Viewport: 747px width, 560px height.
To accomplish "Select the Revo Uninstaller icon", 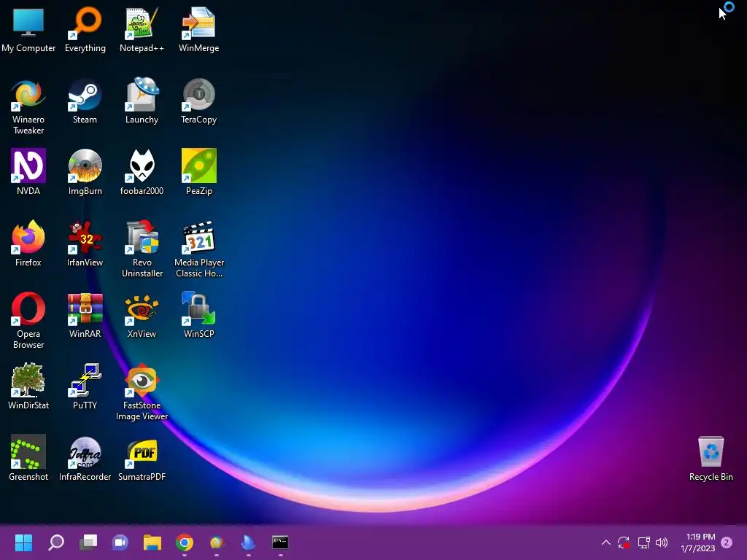I will click(x=142, y=249).
